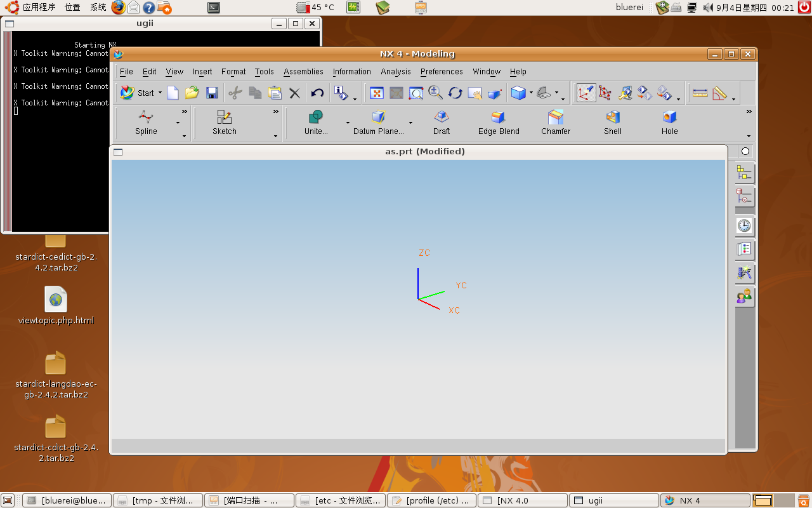Click the show desktop button in bottom panel
Screen dimensions: 812x508
[x=9, y=500]
